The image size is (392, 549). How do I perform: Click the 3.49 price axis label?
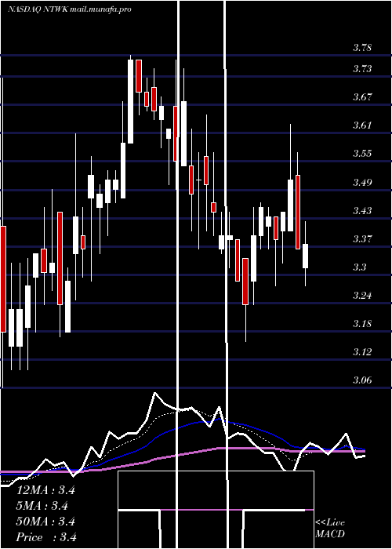[362, 182]
